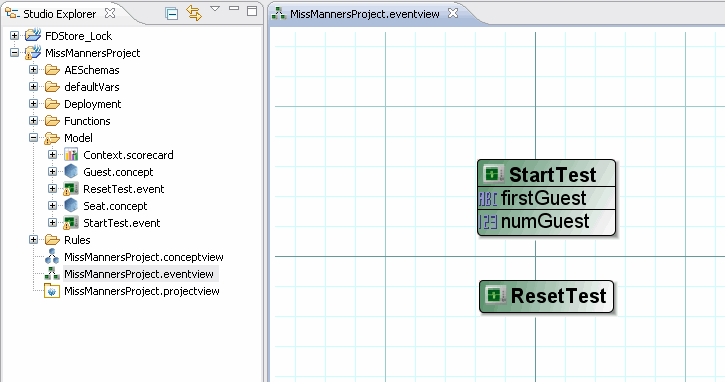Expand the Rules folder
725x382 pixels.
[x=33, y=240]
